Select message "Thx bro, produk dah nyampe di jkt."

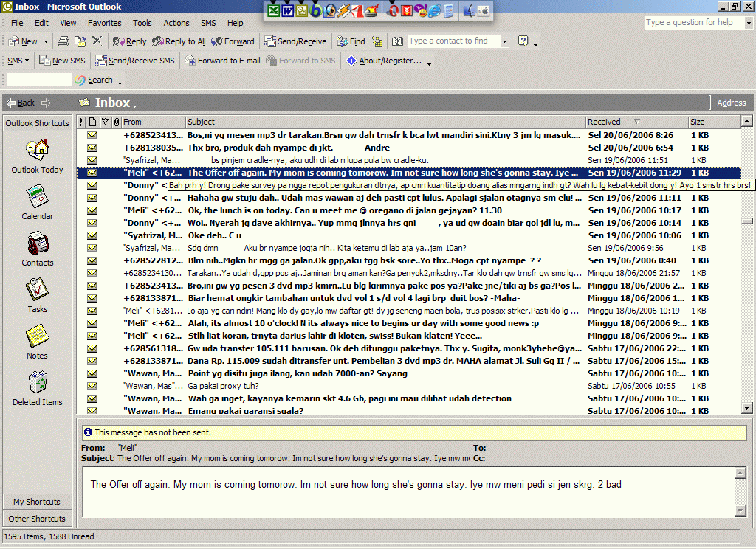[x=409, y=148]
